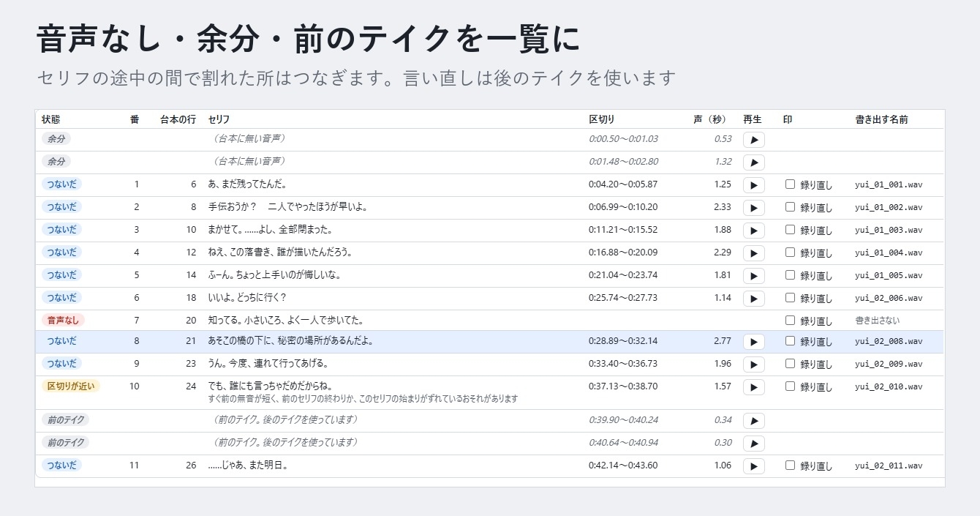Click the range 0:28.89〜0:32.14

(x=623, y=341)
